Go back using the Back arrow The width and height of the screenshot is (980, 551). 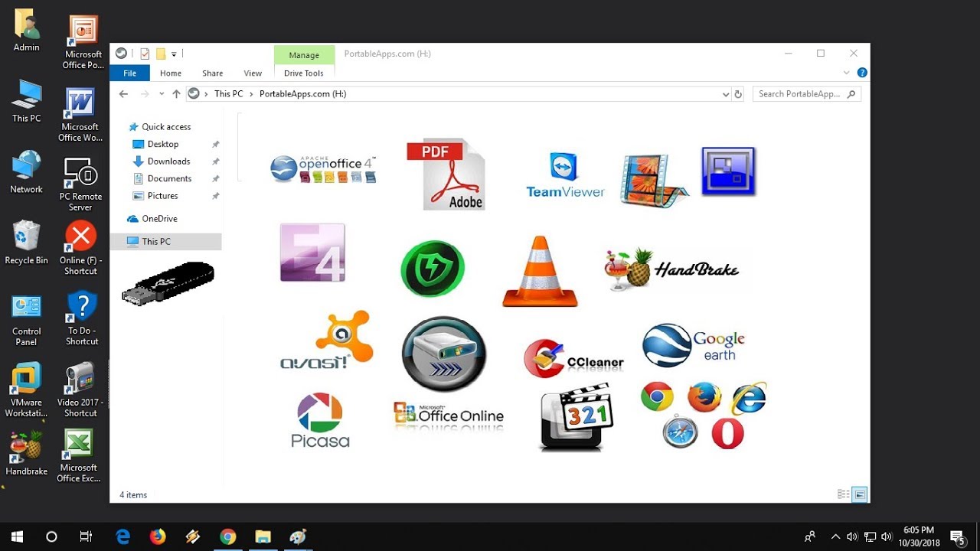point(124,94)
